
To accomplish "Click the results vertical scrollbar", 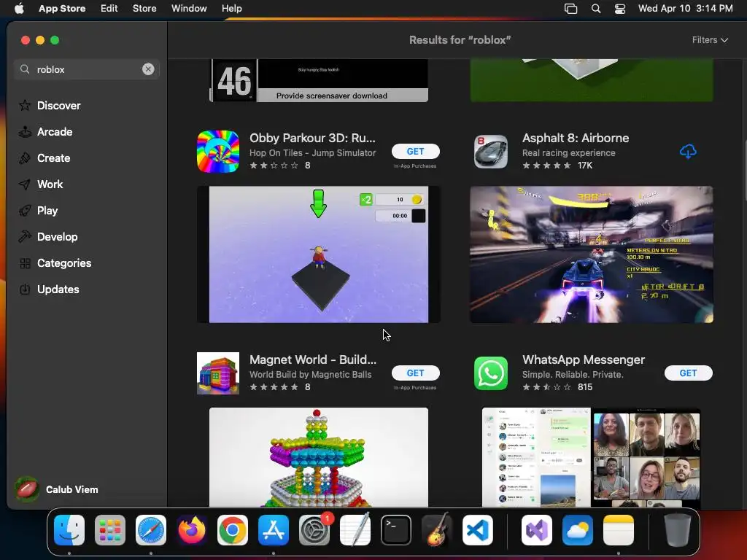I will [744, 171].
